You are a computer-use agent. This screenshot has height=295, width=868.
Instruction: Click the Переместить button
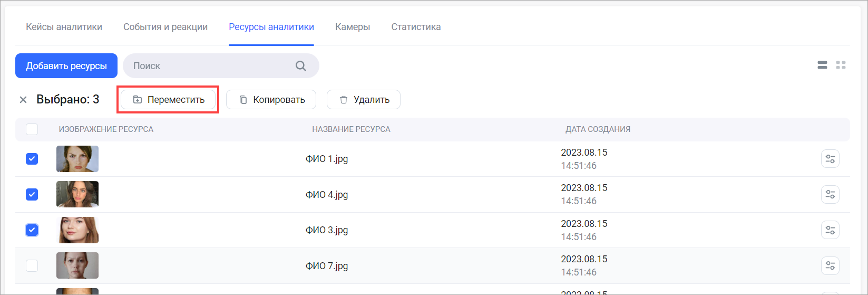[x=168, y=100]
